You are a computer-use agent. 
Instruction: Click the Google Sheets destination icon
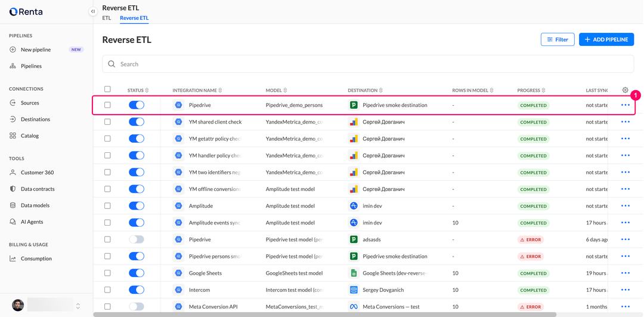353,273
